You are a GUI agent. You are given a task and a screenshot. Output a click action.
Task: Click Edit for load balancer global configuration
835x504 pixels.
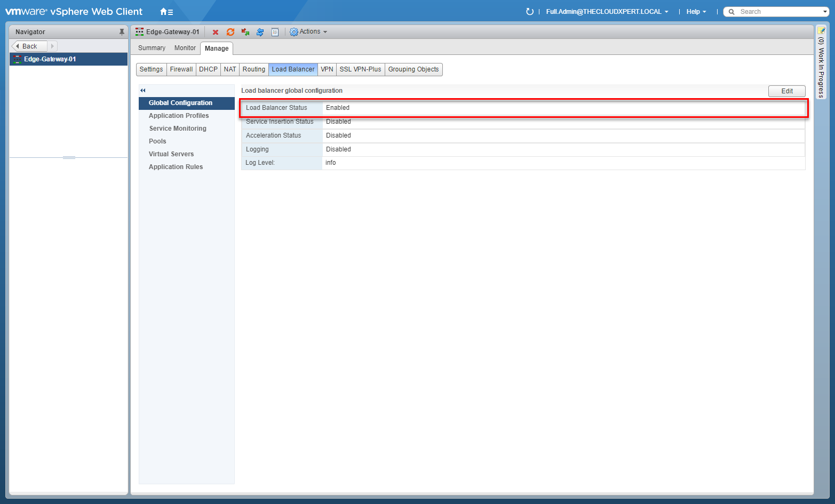(786, 91)
